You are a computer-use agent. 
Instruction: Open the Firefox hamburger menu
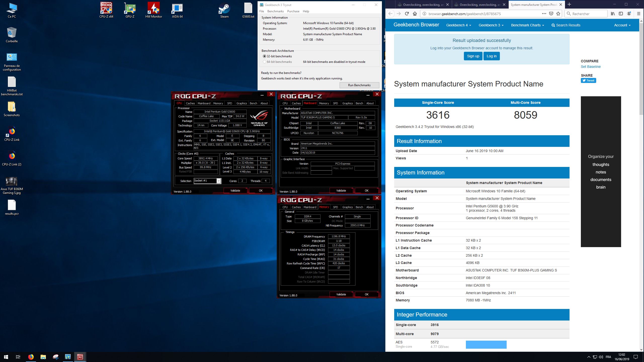pyautogui.click(x=638, y=14)
